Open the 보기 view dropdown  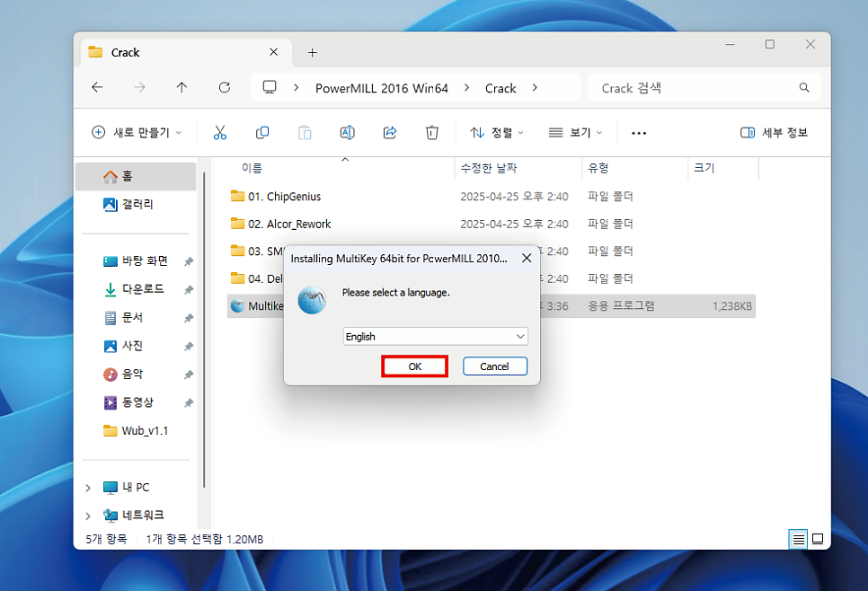(x=575, y=132)
